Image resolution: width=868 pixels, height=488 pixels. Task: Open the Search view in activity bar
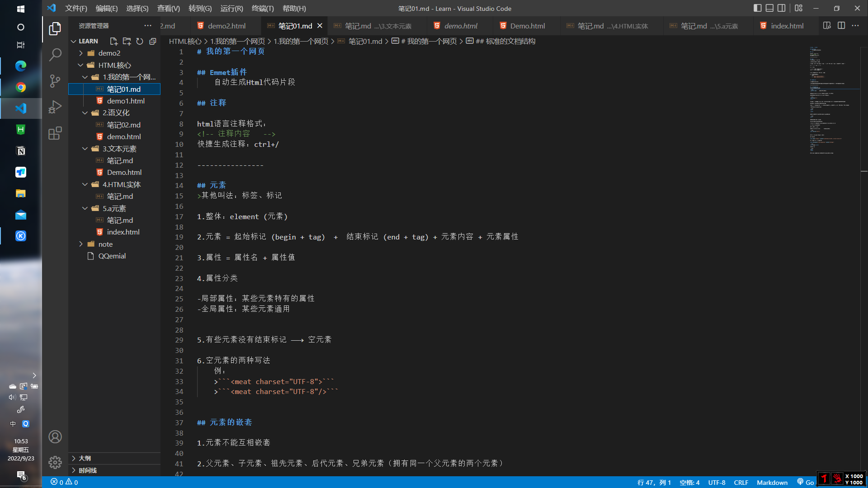pos(55,55)
